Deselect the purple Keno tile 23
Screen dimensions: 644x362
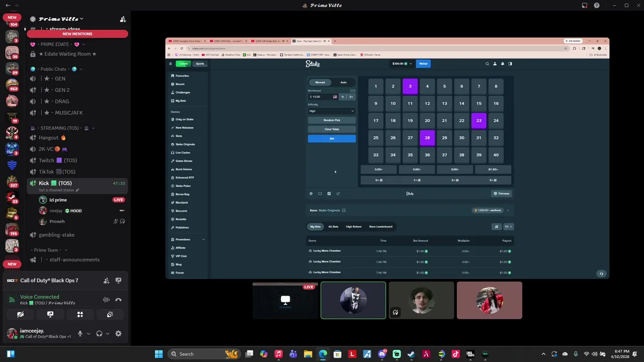(x=479, y=121)
